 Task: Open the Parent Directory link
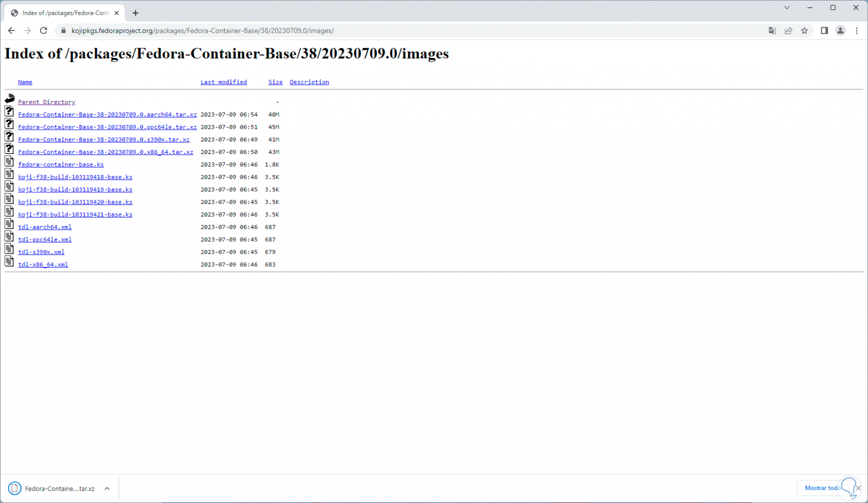[x=47, y=102]
